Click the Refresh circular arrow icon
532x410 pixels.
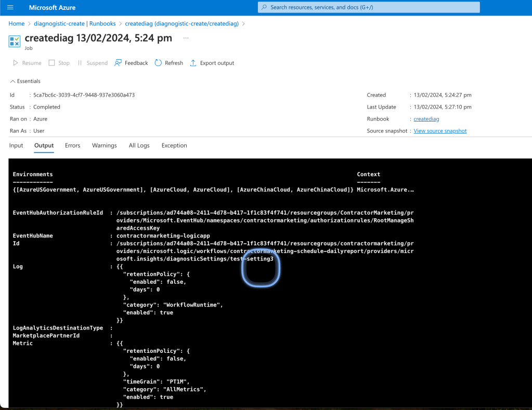click(158, 63)
